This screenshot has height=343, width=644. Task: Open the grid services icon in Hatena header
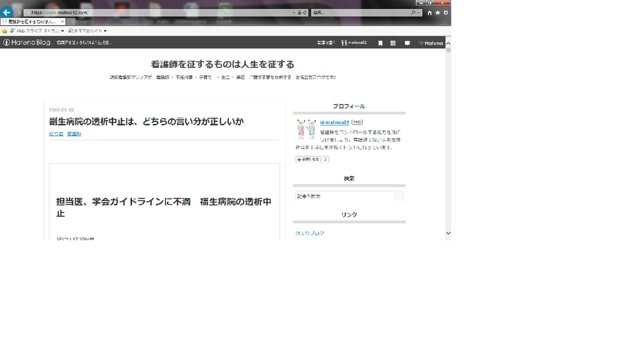click(393, 43)
